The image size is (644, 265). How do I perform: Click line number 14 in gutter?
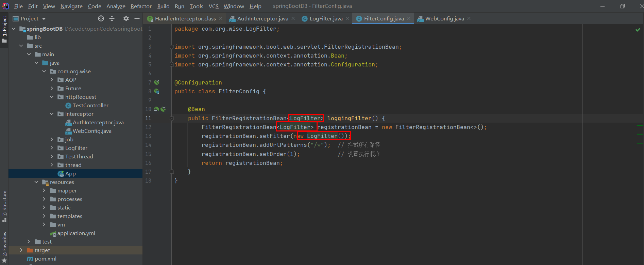pos(148,145)
